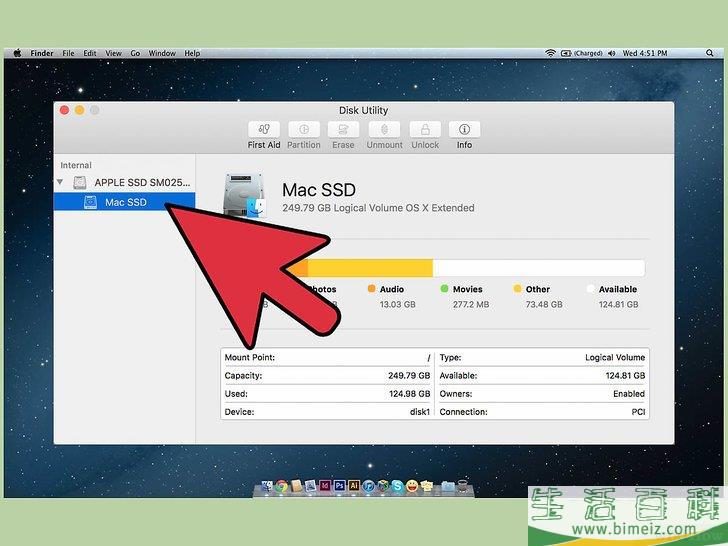Open the Trash in the Dock
The height and width of the screenshot is (546, 728).
(463, 486)
